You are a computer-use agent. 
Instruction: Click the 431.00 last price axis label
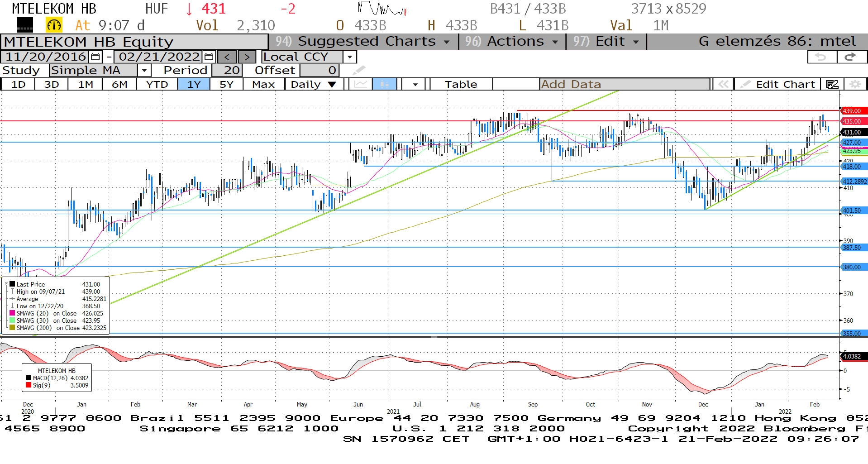[x=854, y=132]
